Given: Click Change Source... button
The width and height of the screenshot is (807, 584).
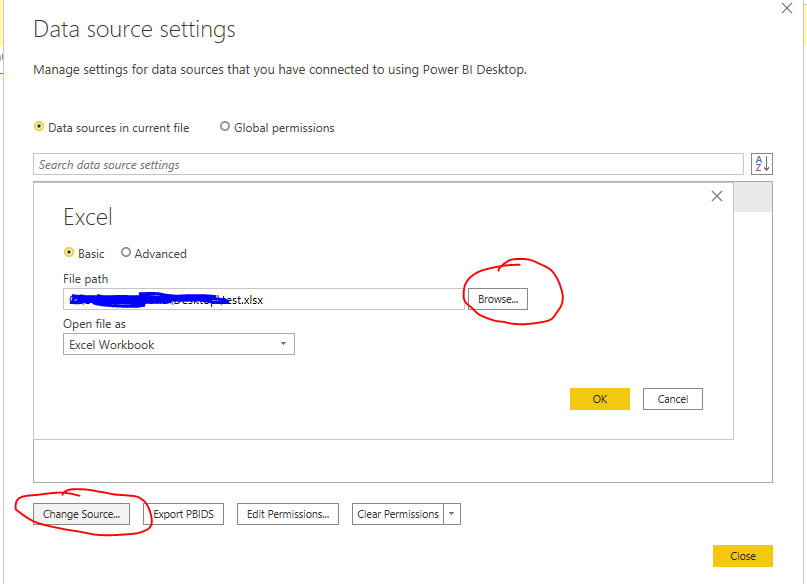Looking at the screenshot, I should point(81,514).
